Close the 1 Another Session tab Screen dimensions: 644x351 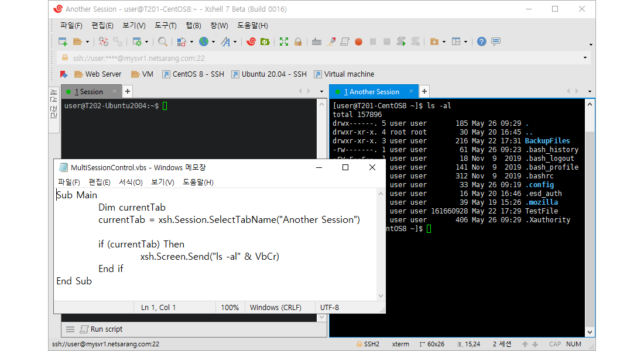pos(411,91)
